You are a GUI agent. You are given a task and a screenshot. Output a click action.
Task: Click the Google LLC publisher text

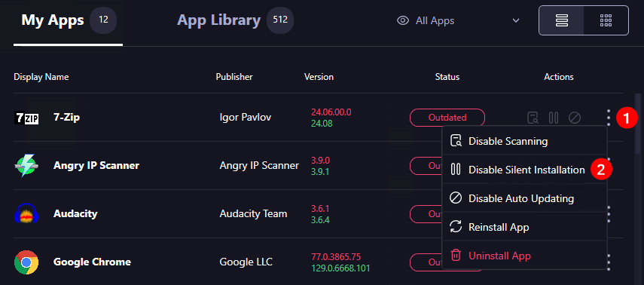[246, 262]
